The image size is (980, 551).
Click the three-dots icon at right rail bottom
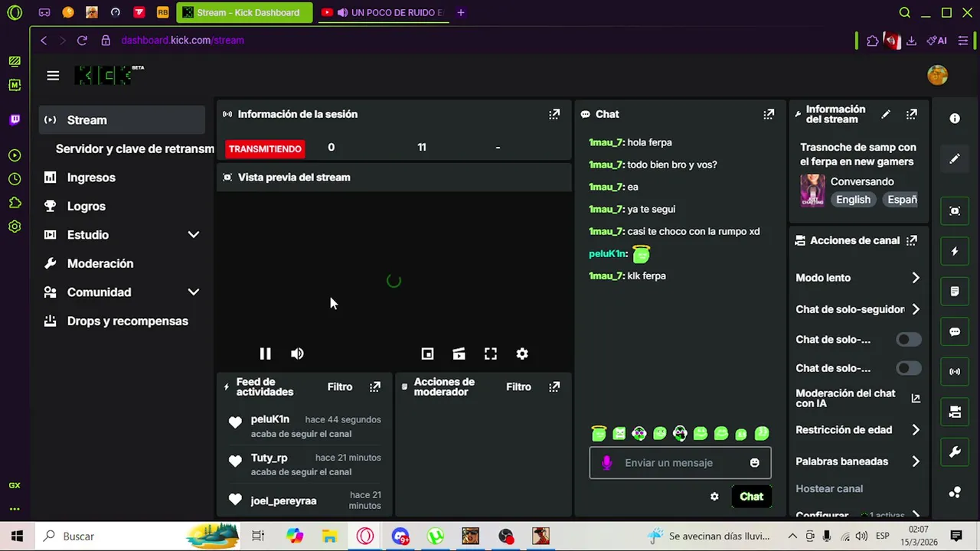955,493
